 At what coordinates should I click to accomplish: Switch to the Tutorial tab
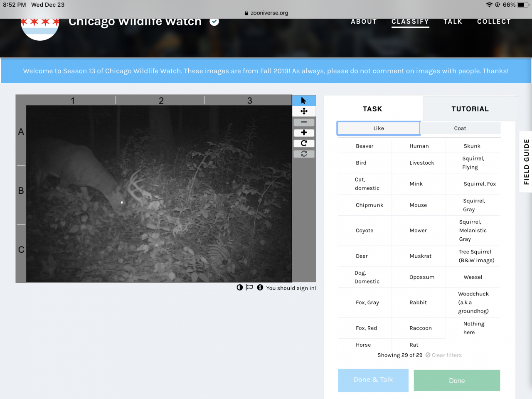point(470,109)
